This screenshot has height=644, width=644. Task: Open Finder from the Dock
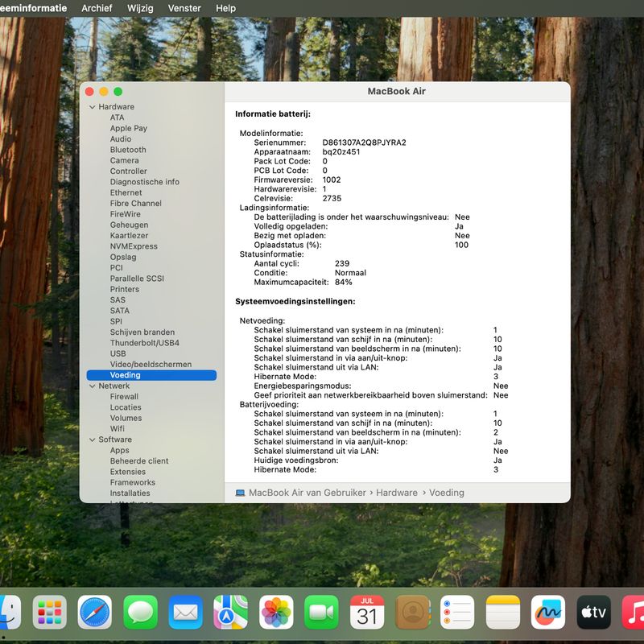tap(9, 612)
